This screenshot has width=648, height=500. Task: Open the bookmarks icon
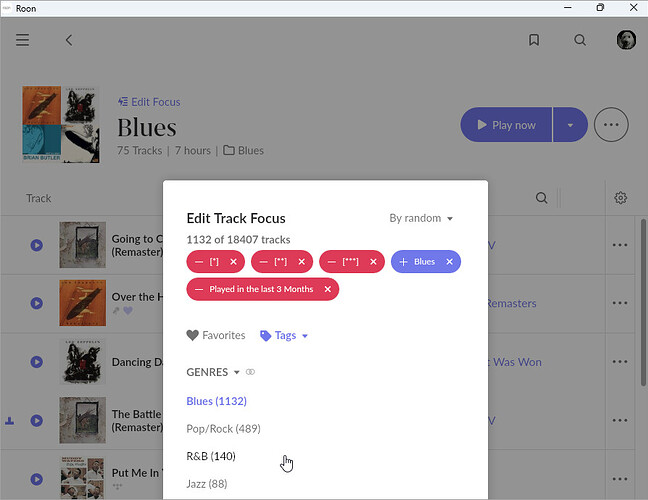(x=534, y=40)
